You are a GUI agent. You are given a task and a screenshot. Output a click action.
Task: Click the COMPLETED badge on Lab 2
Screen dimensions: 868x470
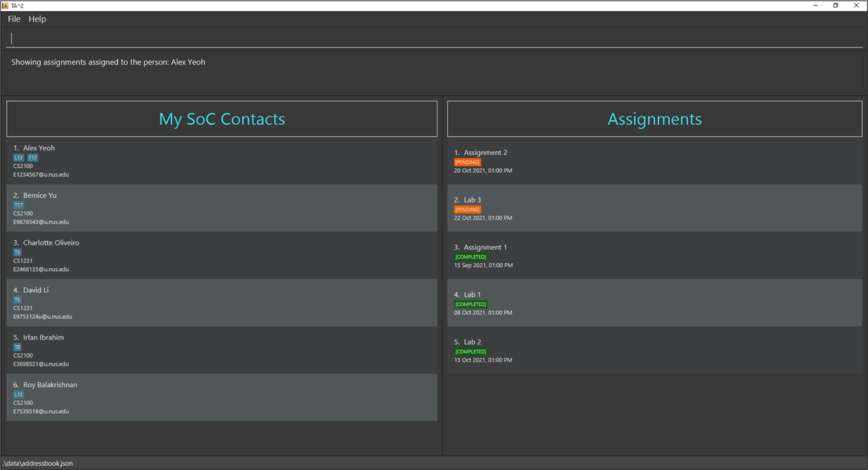click(x=470, y=351)
